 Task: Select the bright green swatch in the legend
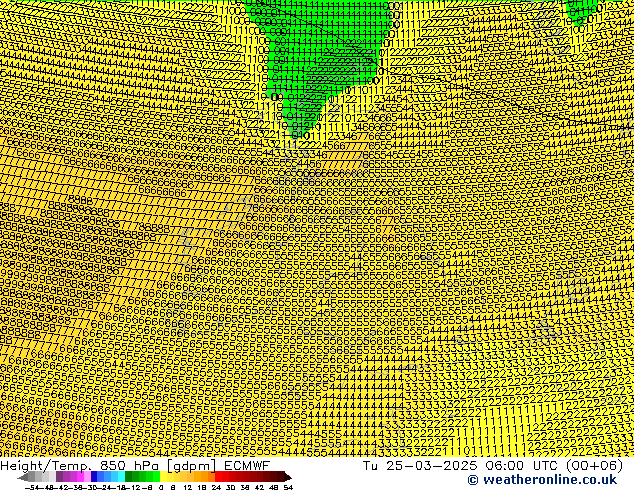156,477
